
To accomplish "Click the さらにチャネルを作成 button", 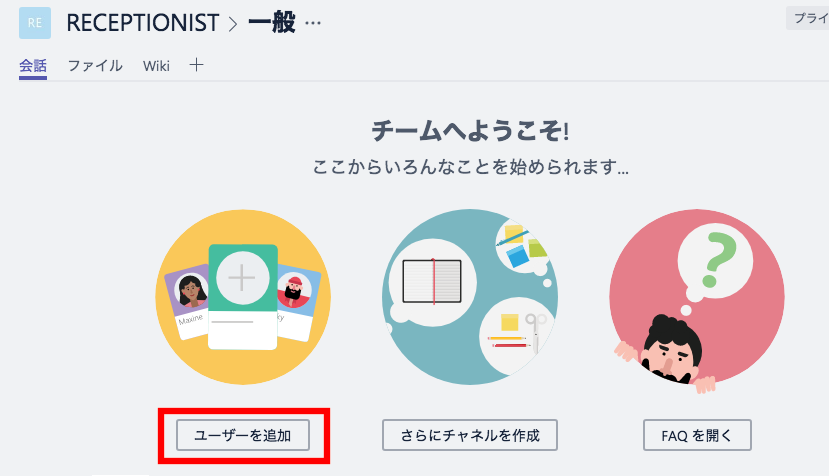I will tap(469, 435).
